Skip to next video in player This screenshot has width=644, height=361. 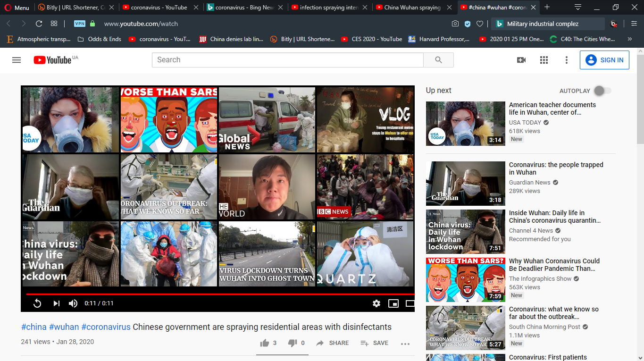tap(56, 303)
